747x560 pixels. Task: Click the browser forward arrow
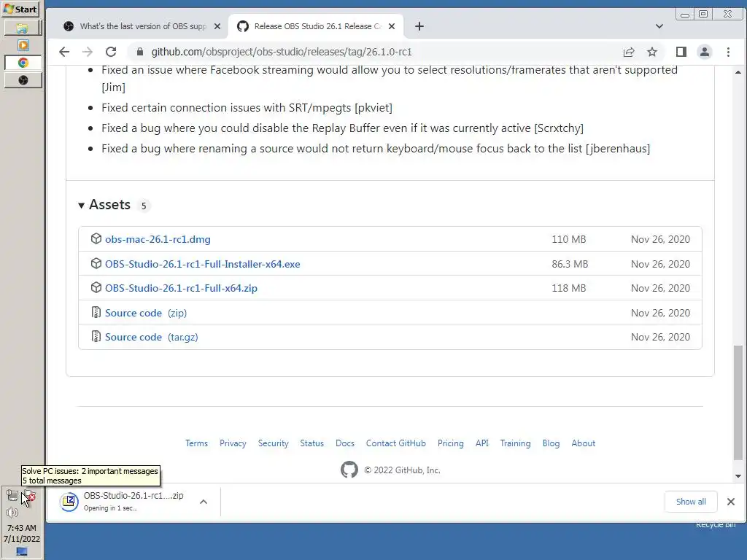pyautogui.click(x=88, y=52)
